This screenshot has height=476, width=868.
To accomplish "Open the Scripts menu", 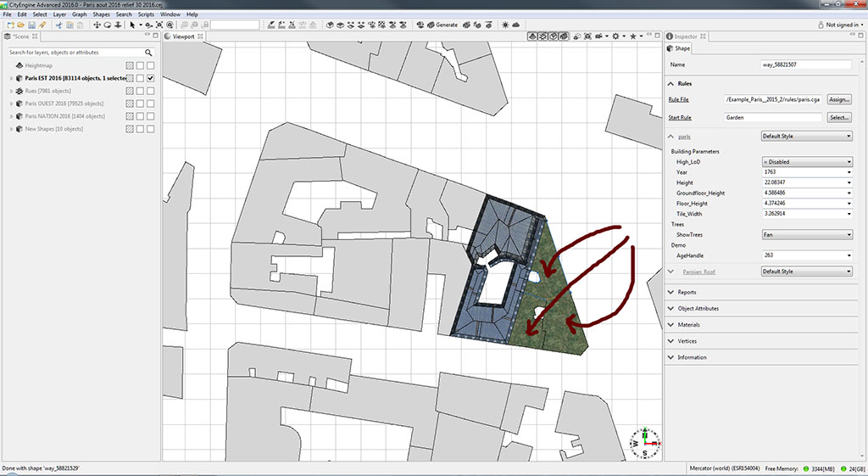I will click(x=146, y=14).
